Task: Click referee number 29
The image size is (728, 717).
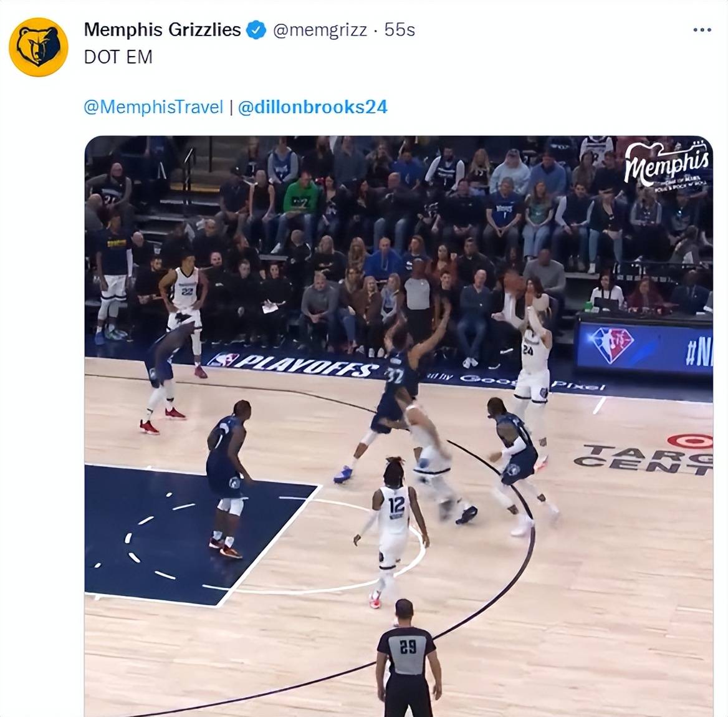Action: pyautogui.click(x=408, y=658)
